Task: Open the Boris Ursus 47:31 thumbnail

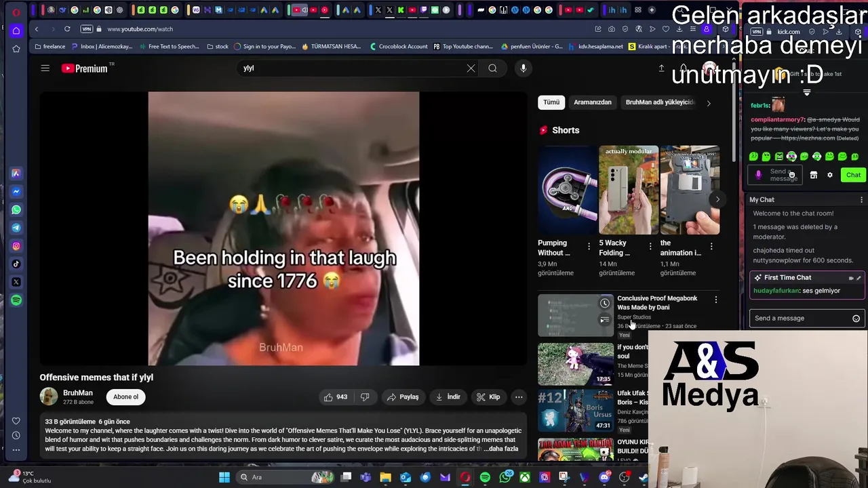Action: click(576, 411)
